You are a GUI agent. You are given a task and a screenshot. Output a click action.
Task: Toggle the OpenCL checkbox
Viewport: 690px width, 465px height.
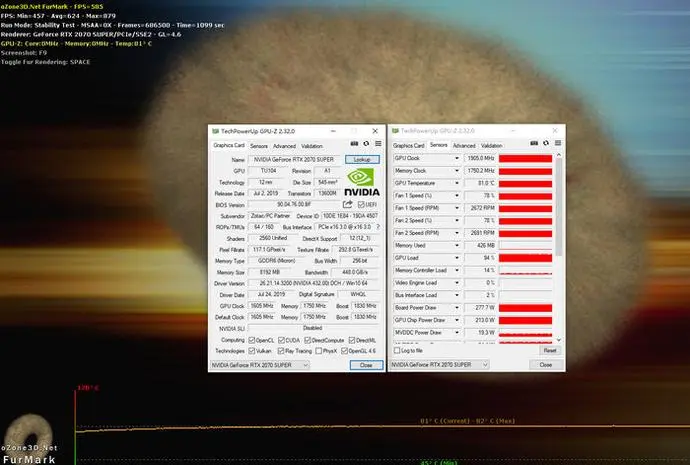click(x=252, y=340)
